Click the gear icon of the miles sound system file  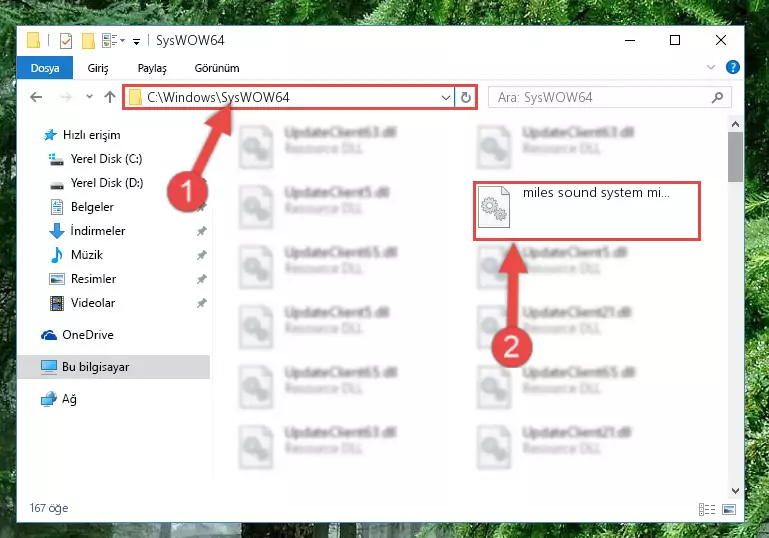click(494, 207)
